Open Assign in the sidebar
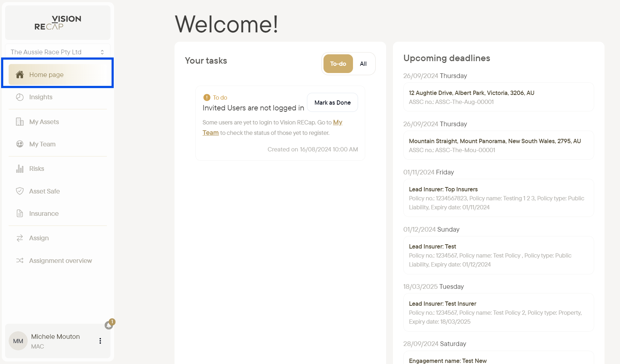 (x=58, y=238)
